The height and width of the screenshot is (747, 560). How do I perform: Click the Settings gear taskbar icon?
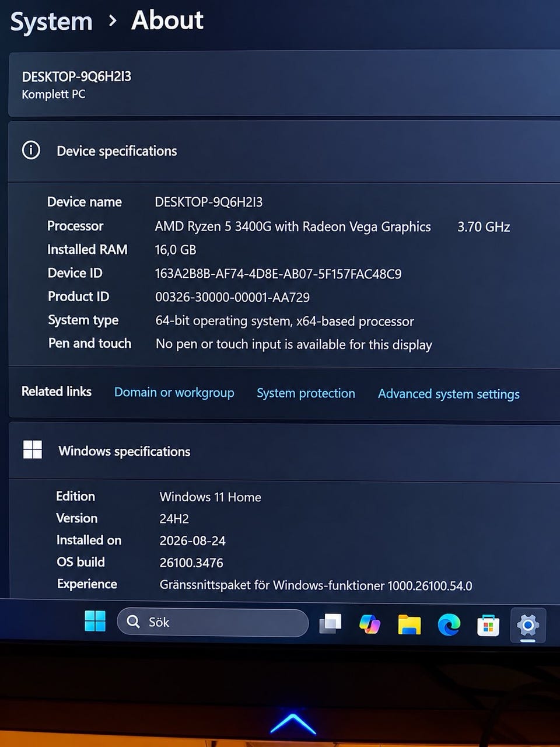pyautogui.click(x=528, y=626)
